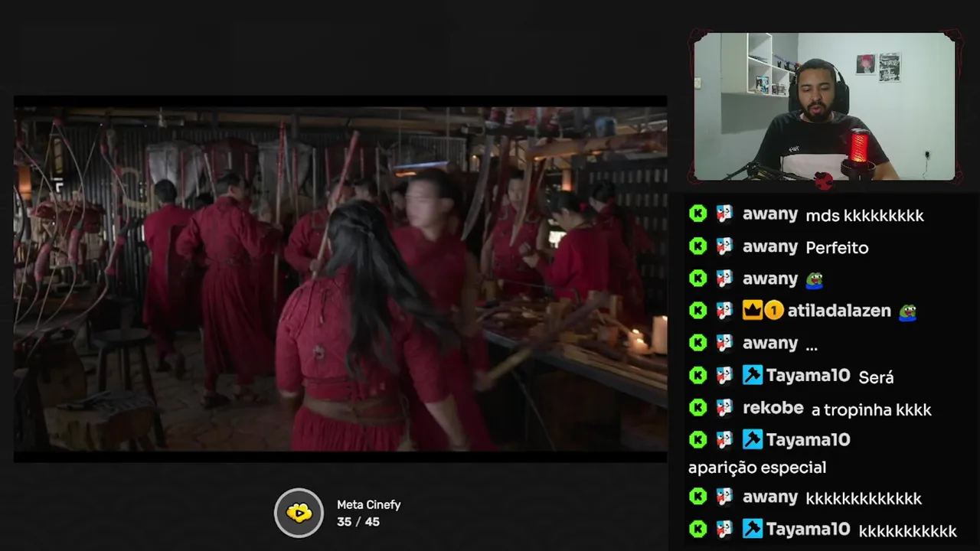Click the moderator sword badge in Tayama10 'kkkkkkkkkkk' row

[x=752, y=529]
